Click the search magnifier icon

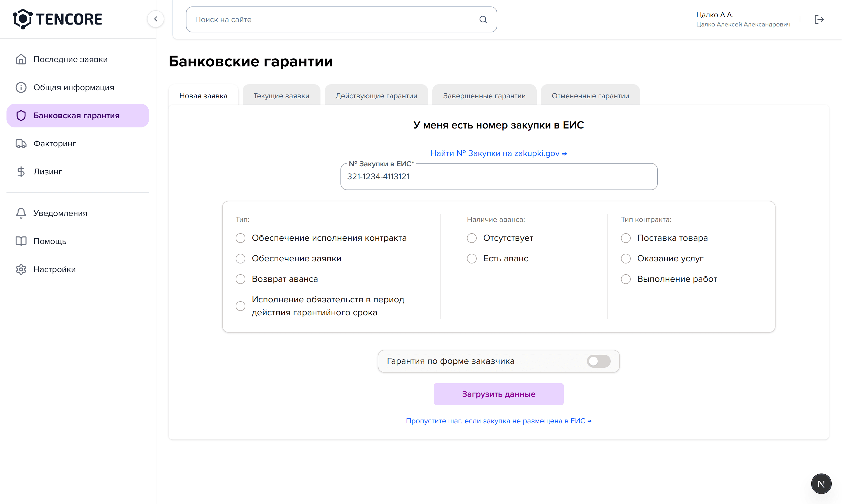[x=483, y=19]
